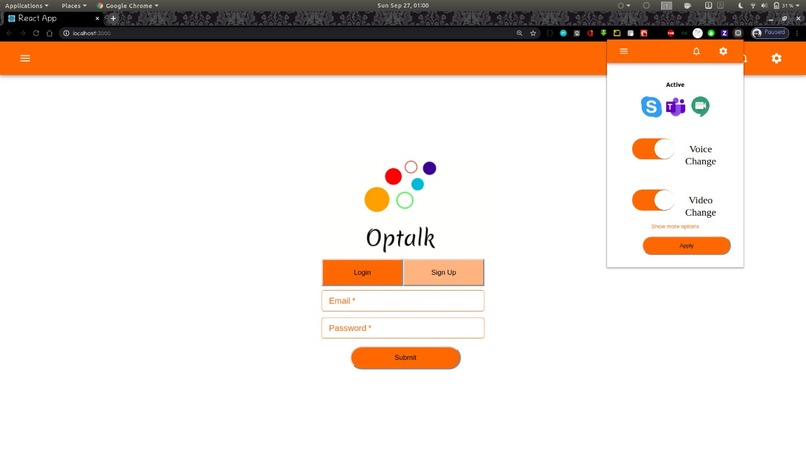Select the Google Meet icon under Active

pyautogui.click(x=700, y=106)
